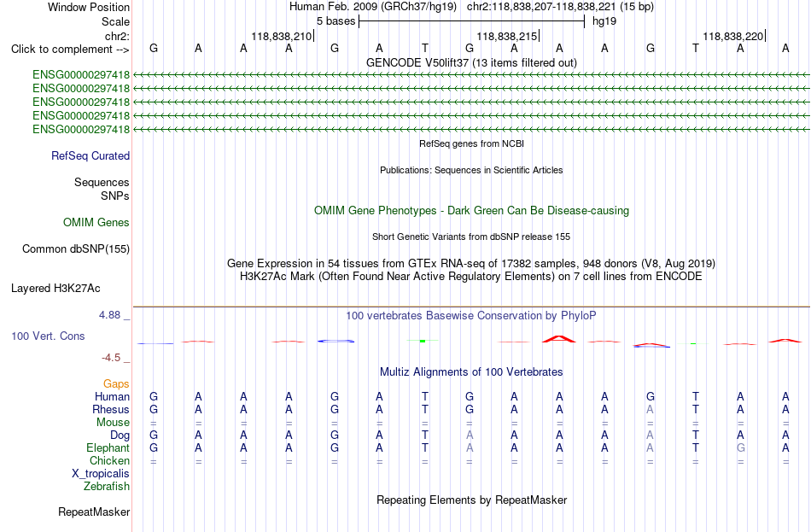Click the GTEx Gene Expression 54 tissues title
This screenshot has width=811, height=532.
tap(471, 263)
